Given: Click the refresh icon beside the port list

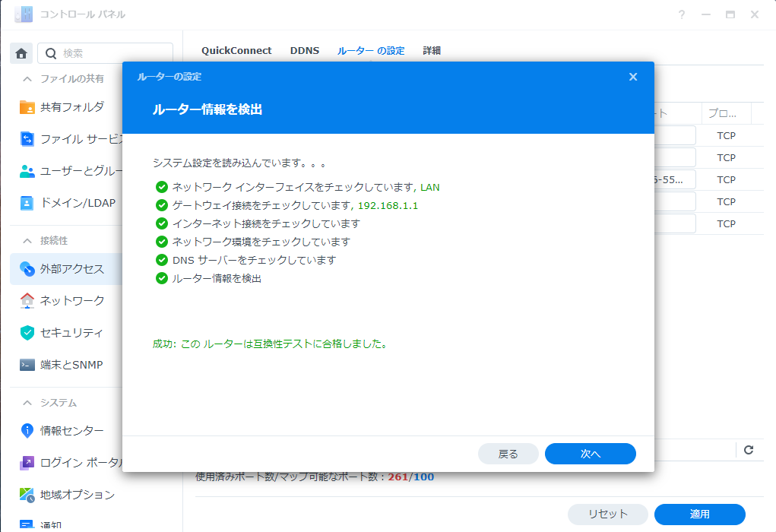Looking at the screenshot, I should pyautogui.click(x=749, y=449).
